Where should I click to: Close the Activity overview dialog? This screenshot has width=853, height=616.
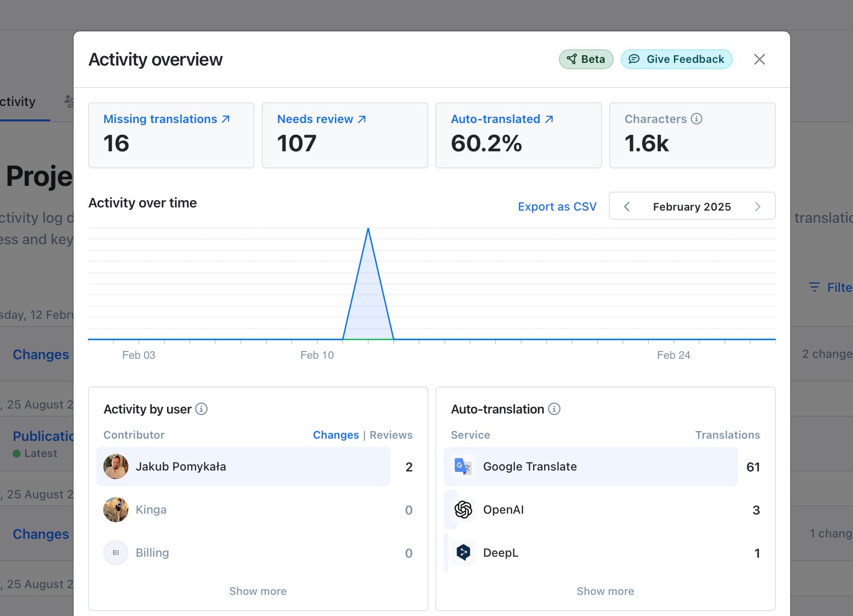click(759, 59)
